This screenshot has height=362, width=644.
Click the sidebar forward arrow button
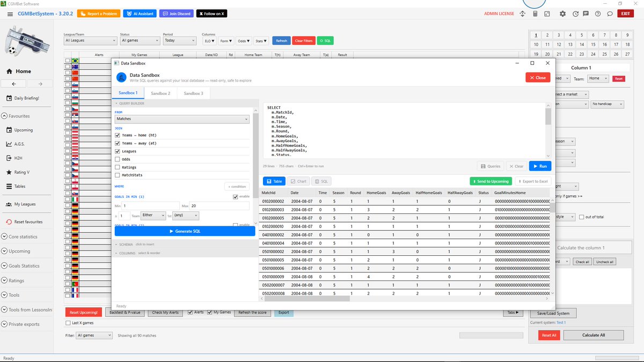tap(40, 84)
